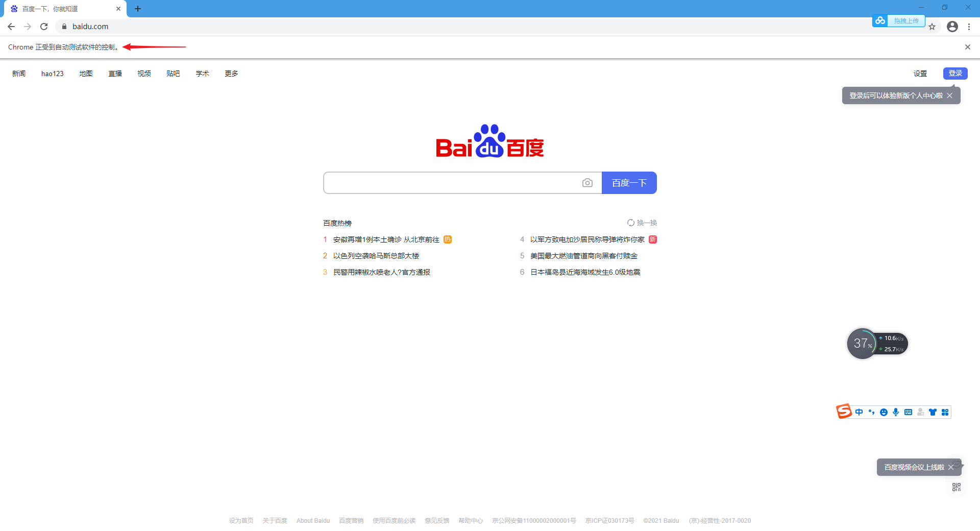Open Chrome's three-dot menu

[x=969, y=27]
